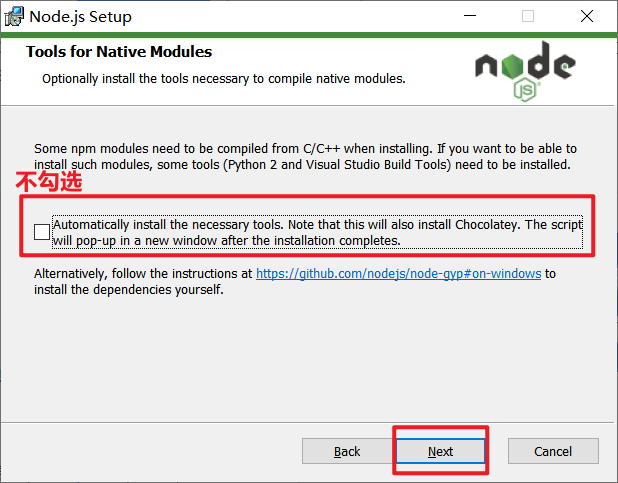Screen dimensions: 618x483
Task: Click the 'Node.js Setup' title bar text
Action: (x=80, y=17)
